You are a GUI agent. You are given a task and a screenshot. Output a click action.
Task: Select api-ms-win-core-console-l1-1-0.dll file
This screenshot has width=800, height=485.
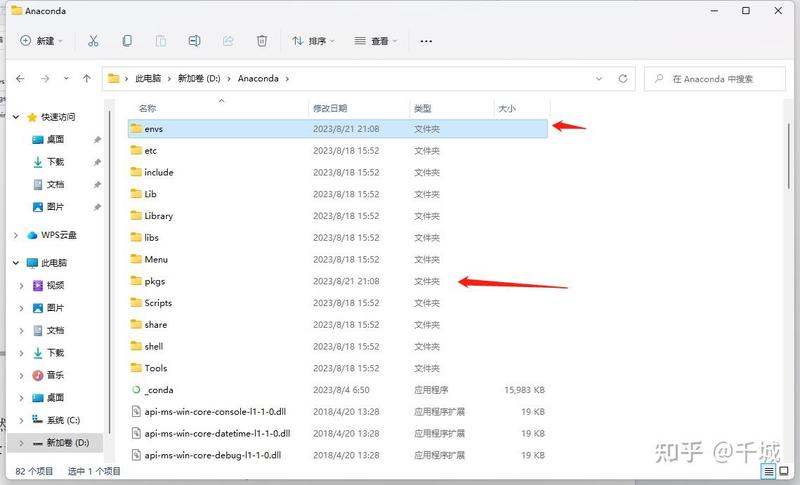[338, 412]
